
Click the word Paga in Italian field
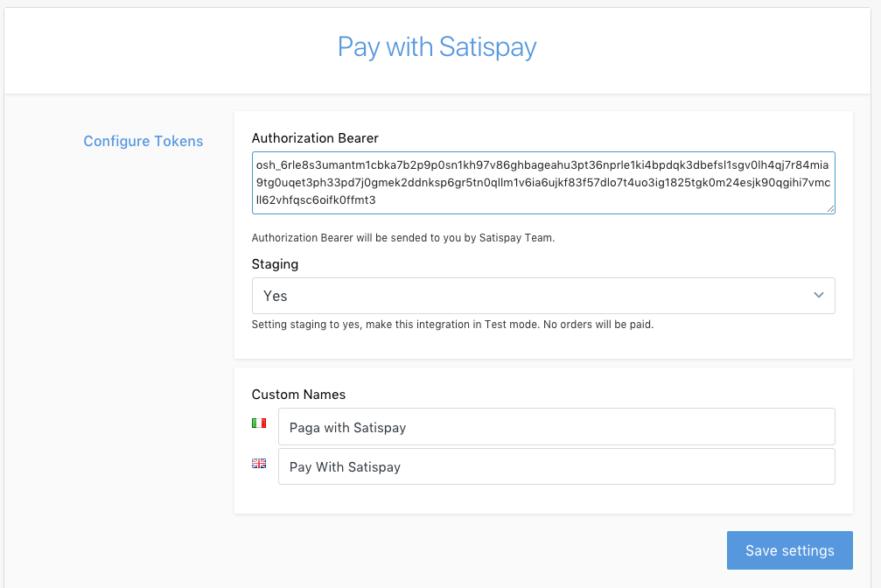tap(304, 428)
